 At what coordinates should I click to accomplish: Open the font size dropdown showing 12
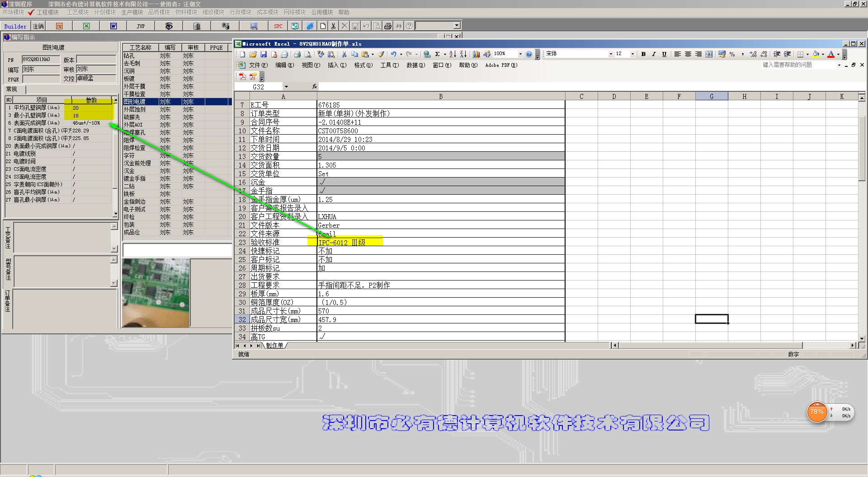click(632, 54)
